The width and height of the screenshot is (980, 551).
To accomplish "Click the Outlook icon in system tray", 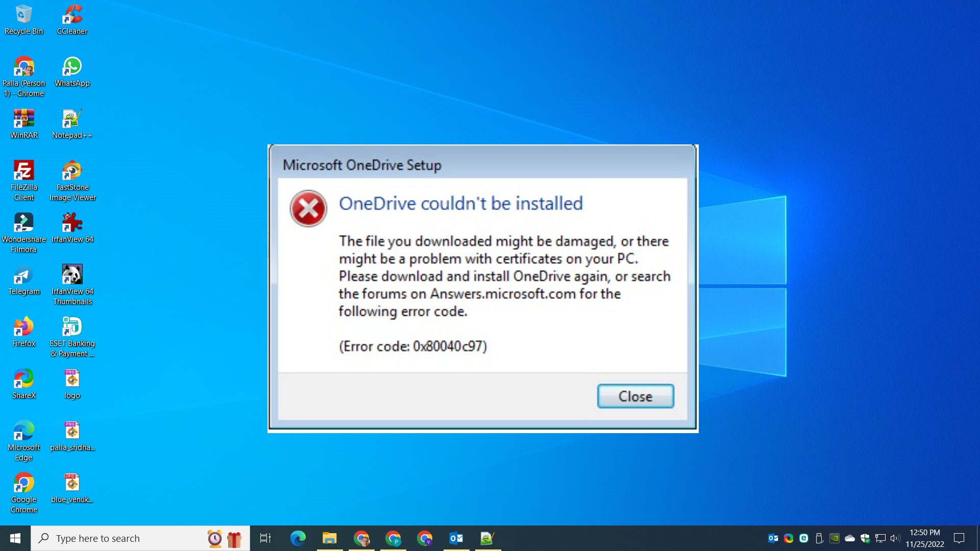I will [x=773, y=538].
